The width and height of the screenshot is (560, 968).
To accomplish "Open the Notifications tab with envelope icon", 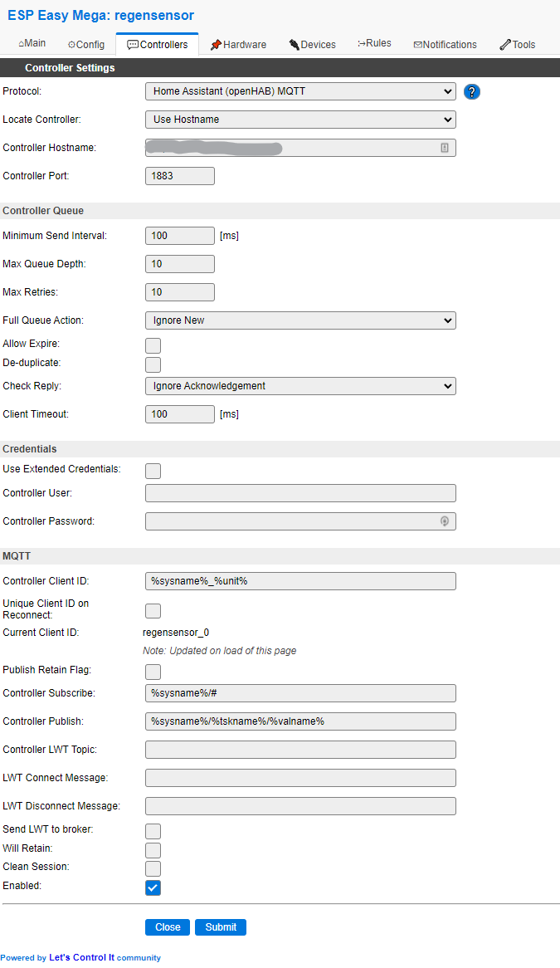I will coord(446,45).
